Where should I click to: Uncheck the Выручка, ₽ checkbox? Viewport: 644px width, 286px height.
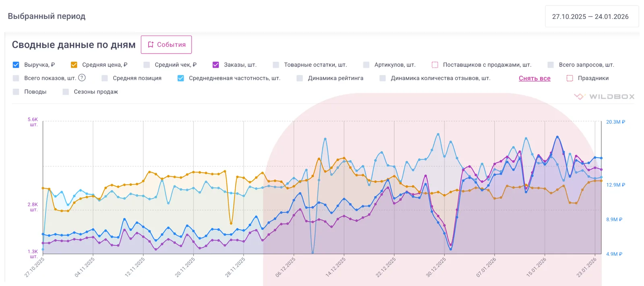pyautogui.click(x=16, y=65)
